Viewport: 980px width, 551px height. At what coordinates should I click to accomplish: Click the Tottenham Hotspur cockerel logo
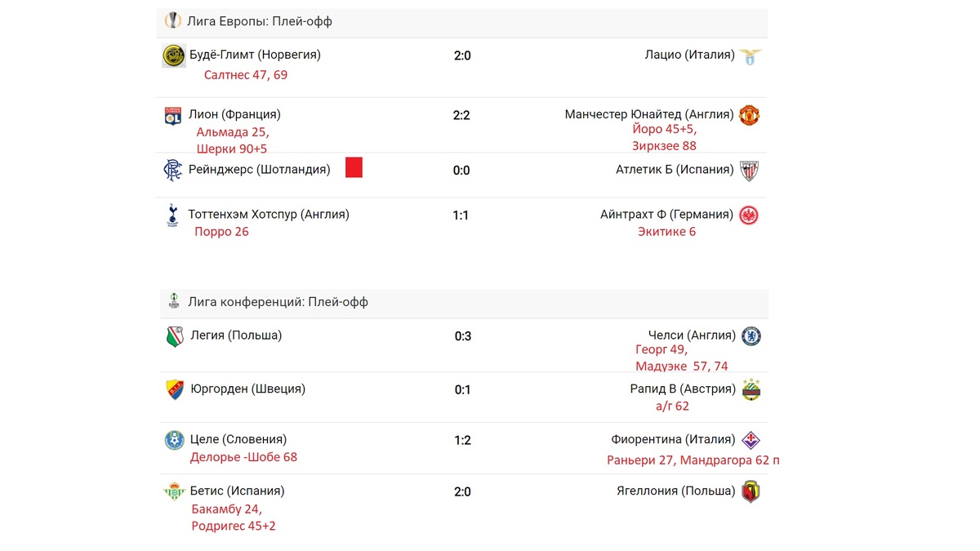click(x=172, y=216)
